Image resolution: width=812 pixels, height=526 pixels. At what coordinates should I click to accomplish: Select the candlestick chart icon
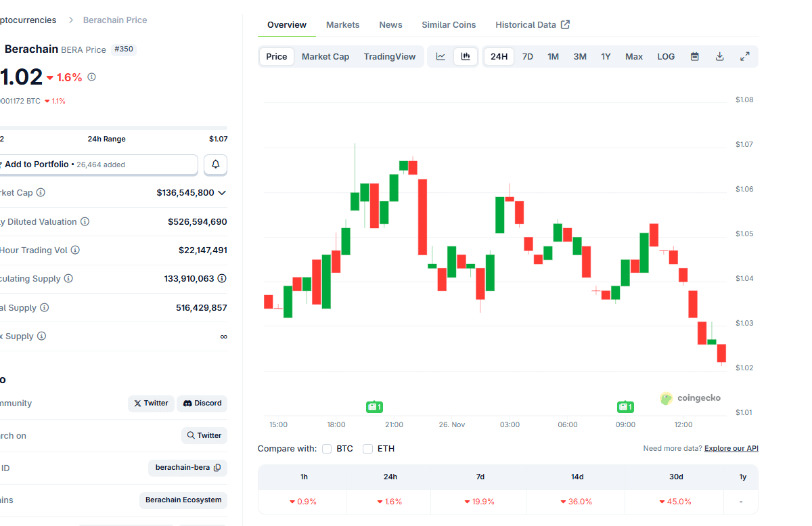pos(466,57)
